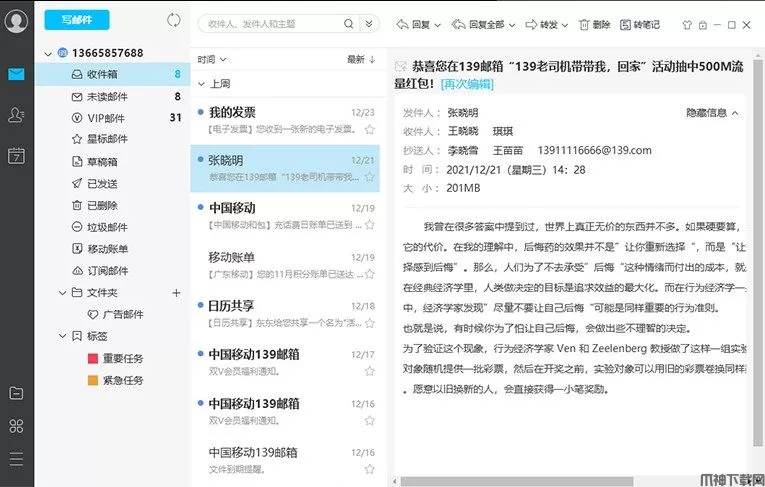765x487 pixels.
Task: Open the 时间 sort dropdown
Action: tap(212, 60)
